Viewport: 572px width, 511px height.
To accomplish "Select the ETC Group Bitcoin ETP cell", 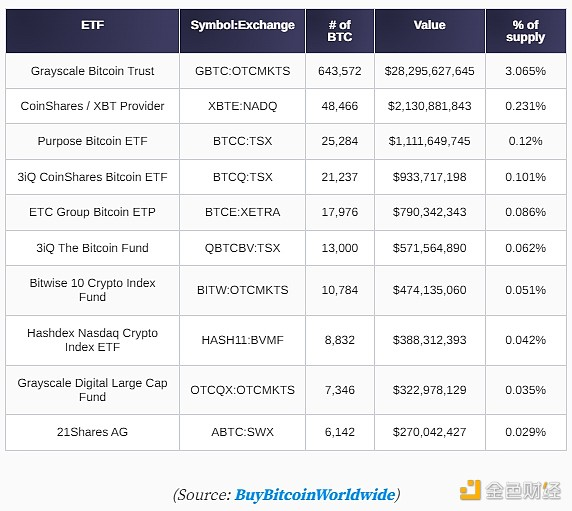I will pos(92,212).
